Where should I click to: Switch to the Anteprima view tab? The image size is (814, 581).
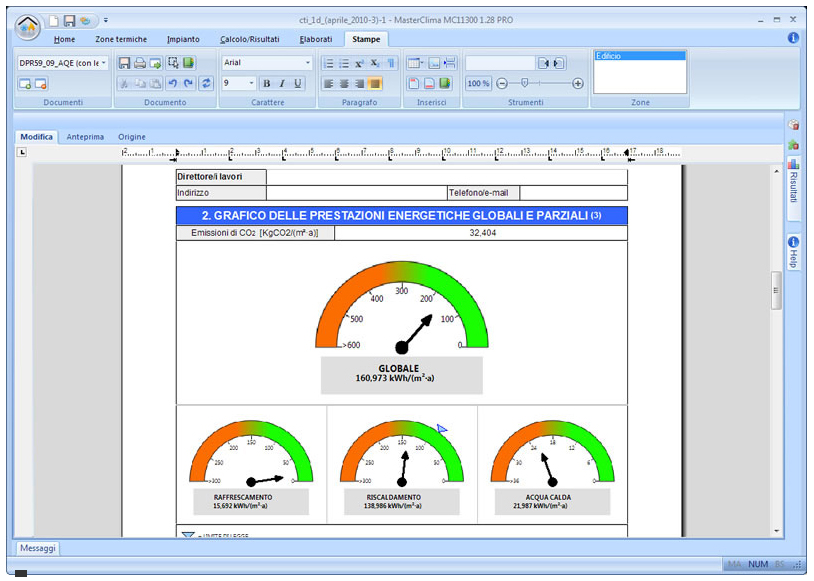pos(85,137)
